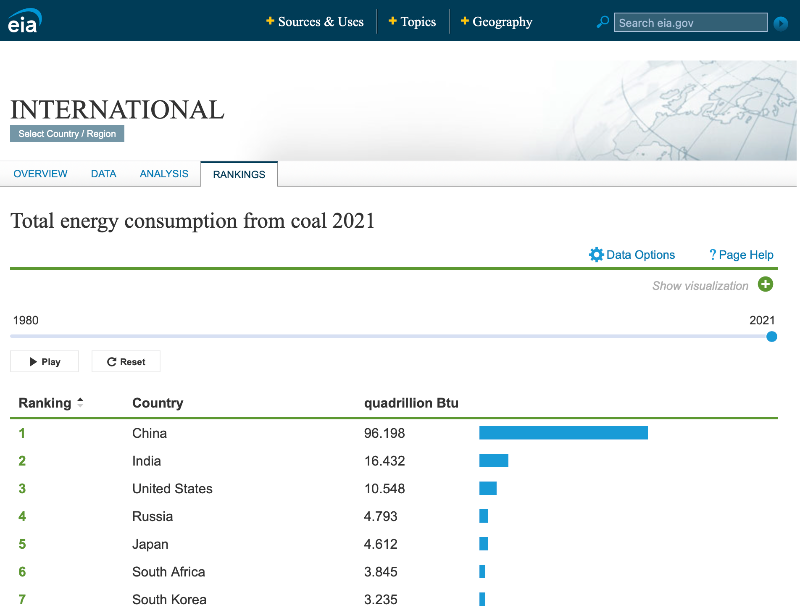The image size is (800, 612).
Task: Click South Korea's value 3.235
Action: pos(381,599)
